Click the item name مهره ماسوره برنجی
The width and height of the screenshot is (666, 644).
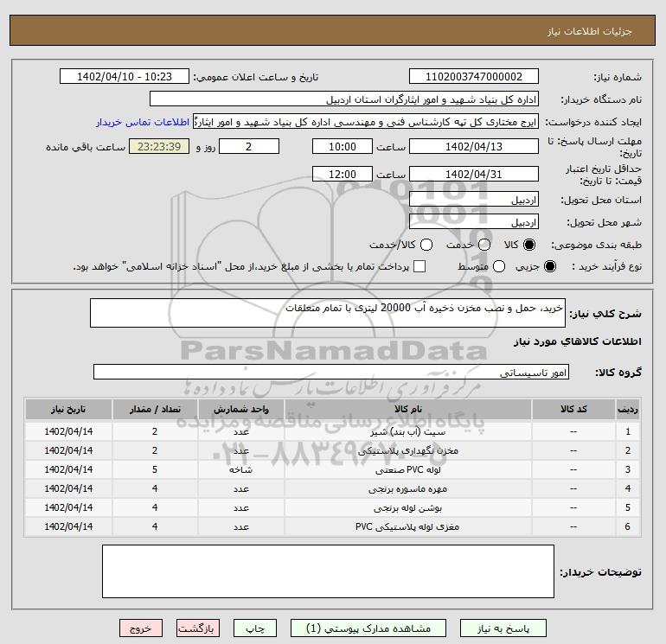tap(407, 489)
